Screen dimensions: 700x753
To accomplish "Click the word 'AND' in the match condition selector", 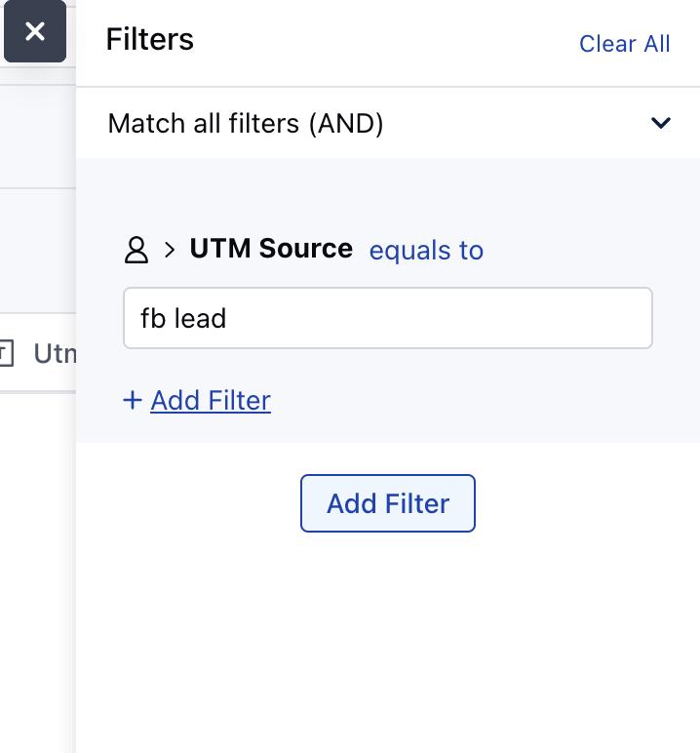I will pos(346,124).
